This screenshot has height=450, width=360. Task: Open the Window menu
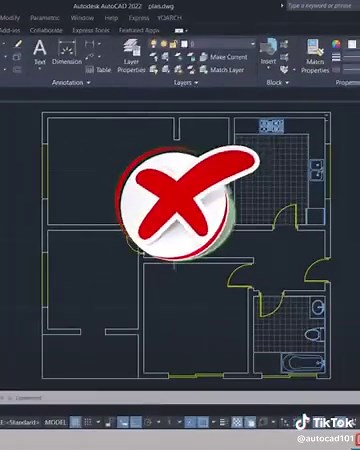pos(82,18)
